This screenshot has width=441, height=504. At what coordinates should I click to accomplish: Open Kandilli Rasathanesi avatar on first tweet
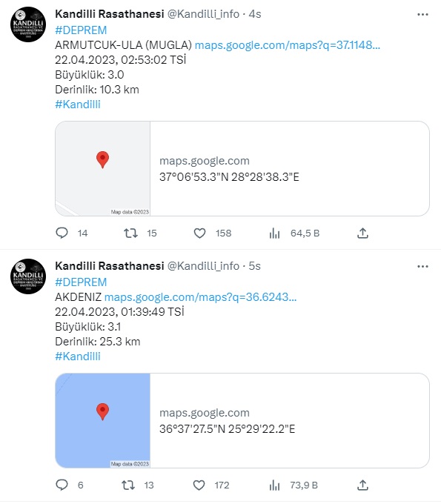coord(28,24)
